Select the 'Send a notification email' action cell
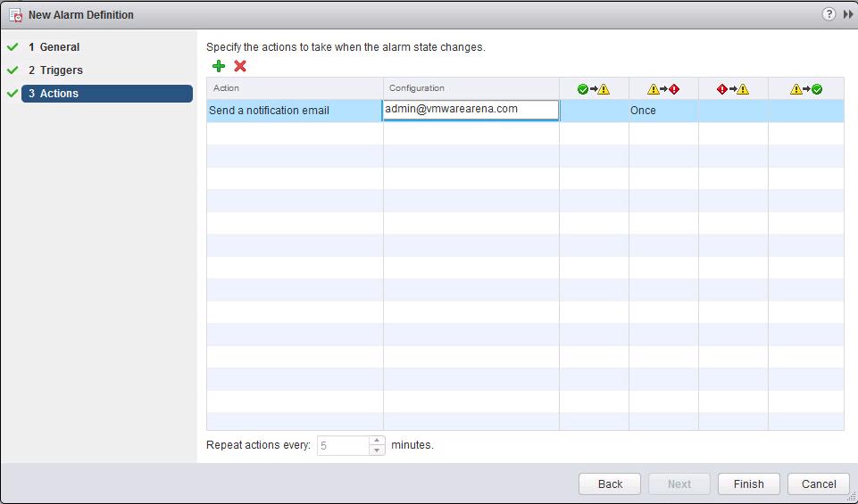The width and height of the screenshot is (858, 504). click(295, 111)
